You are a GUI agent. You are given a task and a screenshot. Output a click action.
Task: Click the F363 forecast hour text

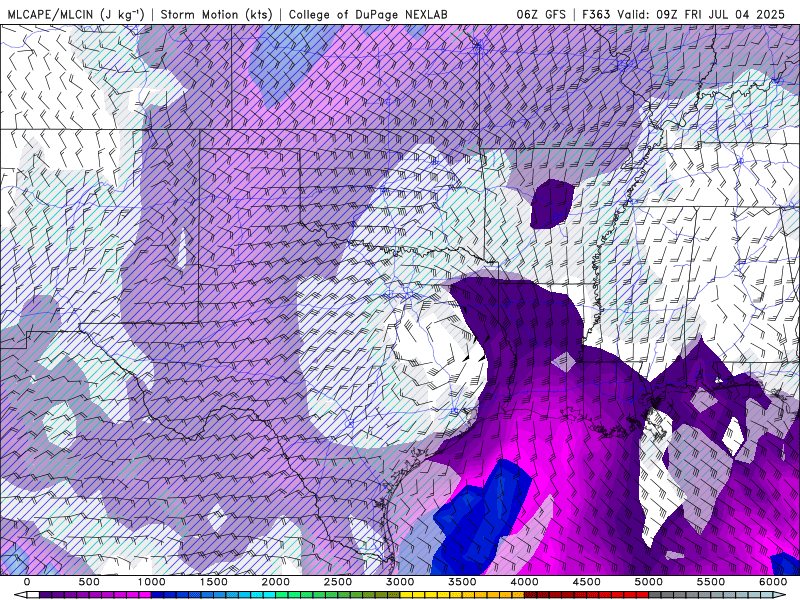596,14
